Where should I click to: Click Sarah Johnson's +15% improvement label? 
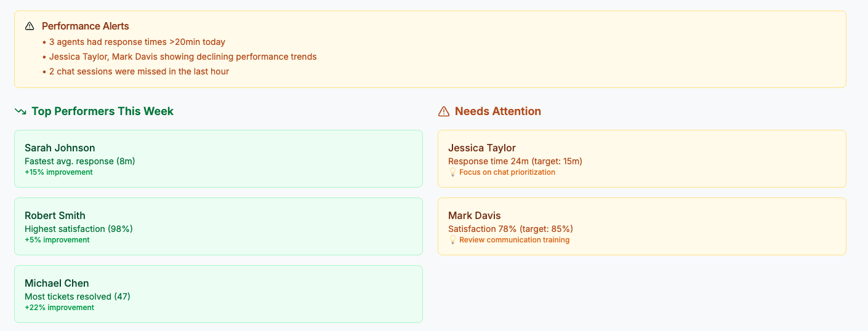pos(58,172)
